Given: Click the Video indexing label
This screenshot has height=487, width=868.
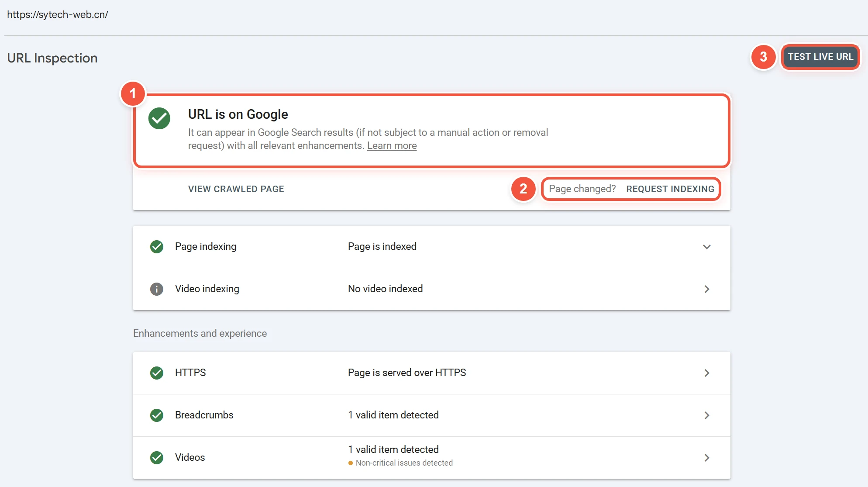Looking at the screenshot, I should (207, 289).
